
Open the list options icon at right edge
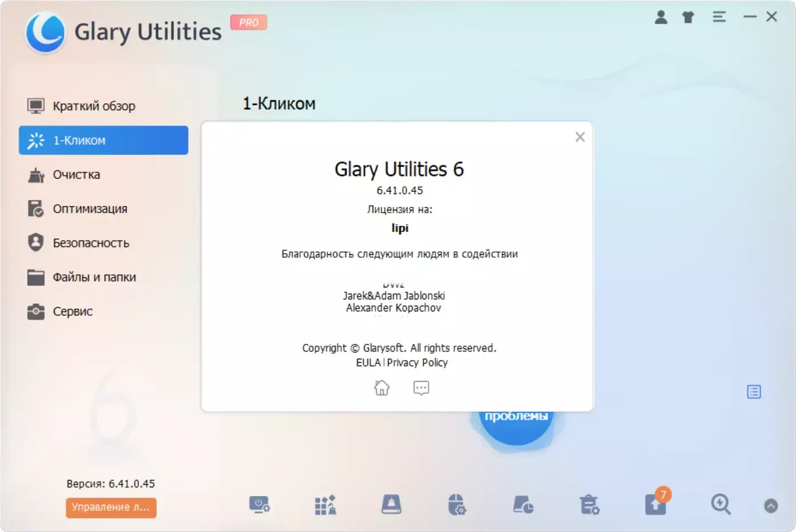coord(754,392)
